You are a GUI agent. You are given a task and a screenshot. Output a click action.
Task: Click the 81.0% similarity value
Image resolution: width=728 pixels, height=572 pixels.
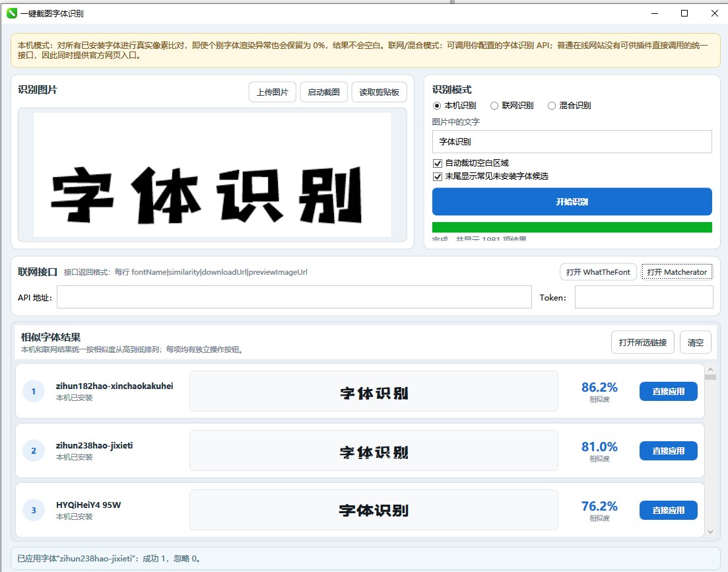(x=599, y=447)
